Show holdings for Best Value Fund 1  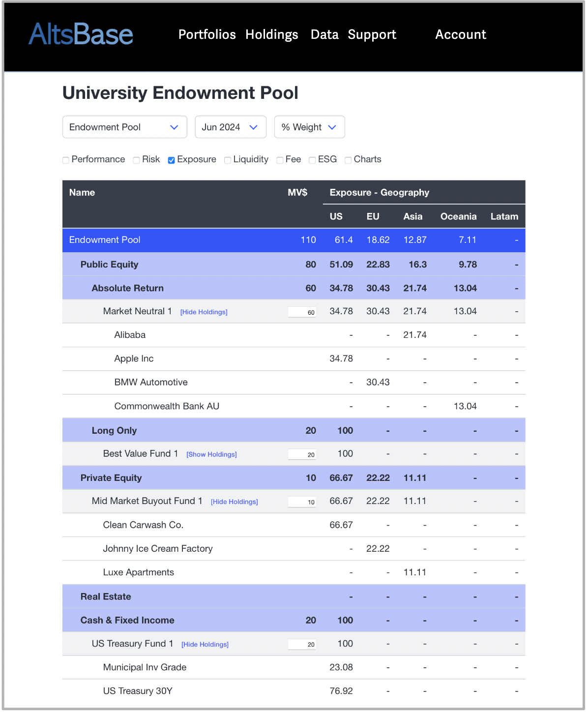(211, 455)
